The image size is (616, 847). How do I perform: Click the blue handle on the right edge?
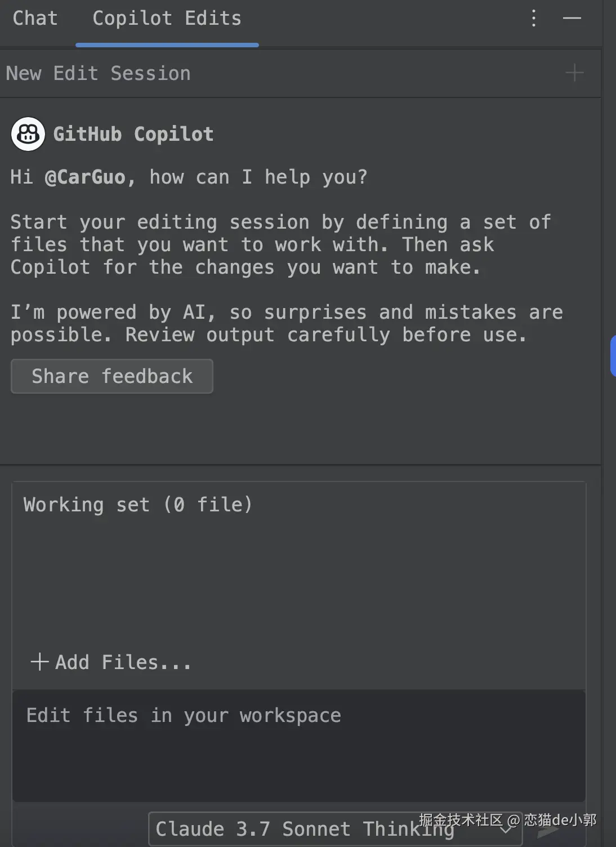[613, 356]
